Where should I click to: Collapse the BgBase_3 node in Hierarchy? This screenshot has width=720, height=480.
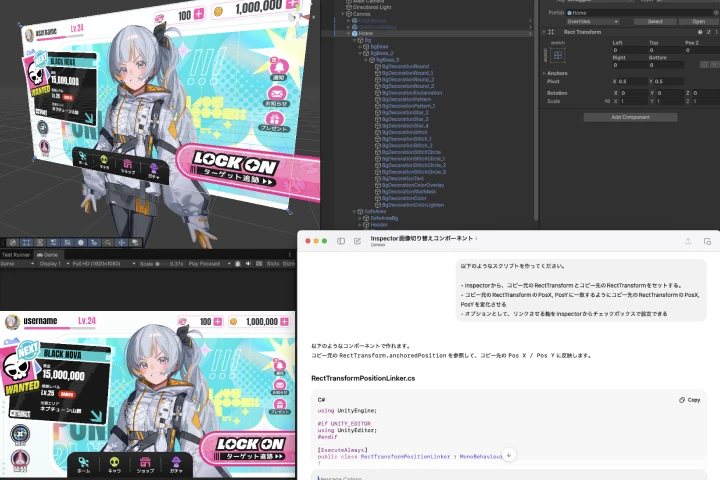[366, 60]
